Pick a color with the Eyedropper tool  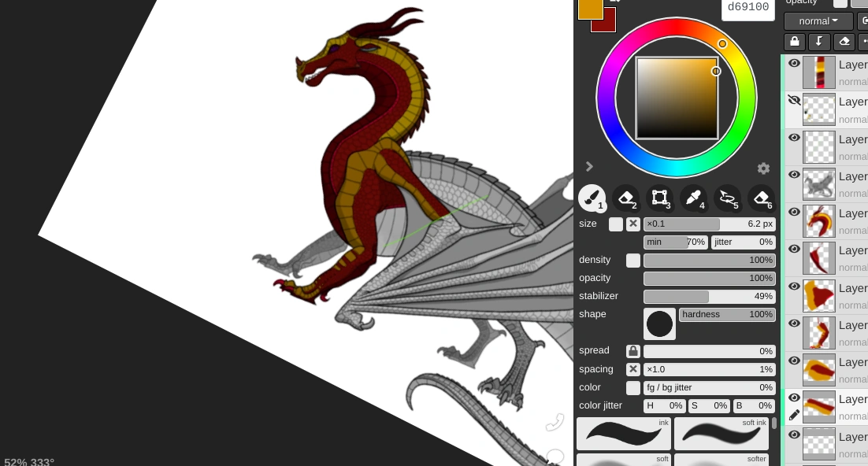[x=693, y=198]
